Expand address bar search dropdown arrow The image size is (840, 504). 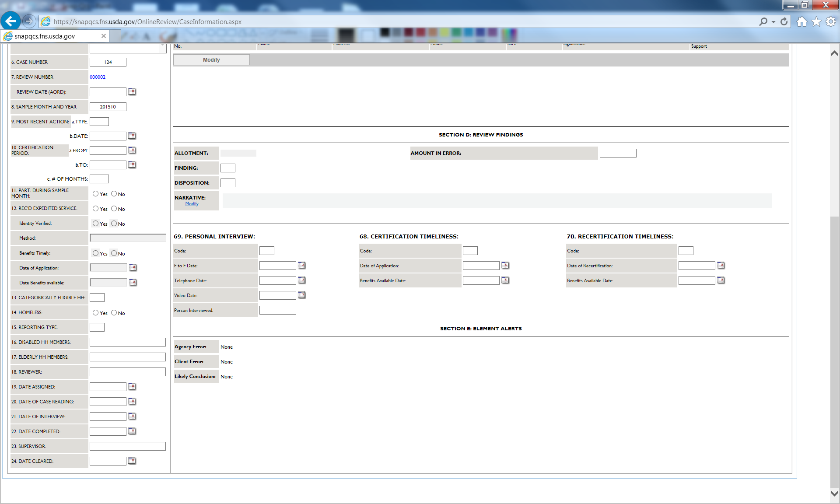(x=773, y=22)
